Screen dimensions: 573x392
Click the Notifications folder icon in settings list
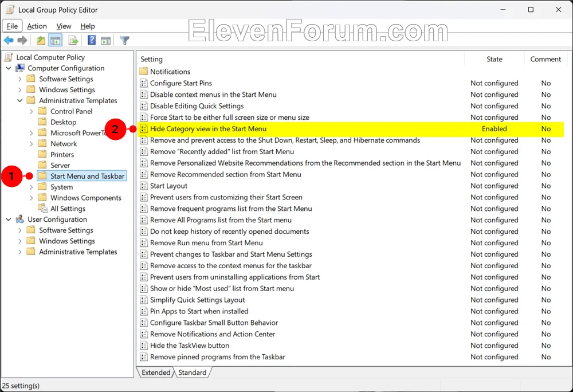144,71
